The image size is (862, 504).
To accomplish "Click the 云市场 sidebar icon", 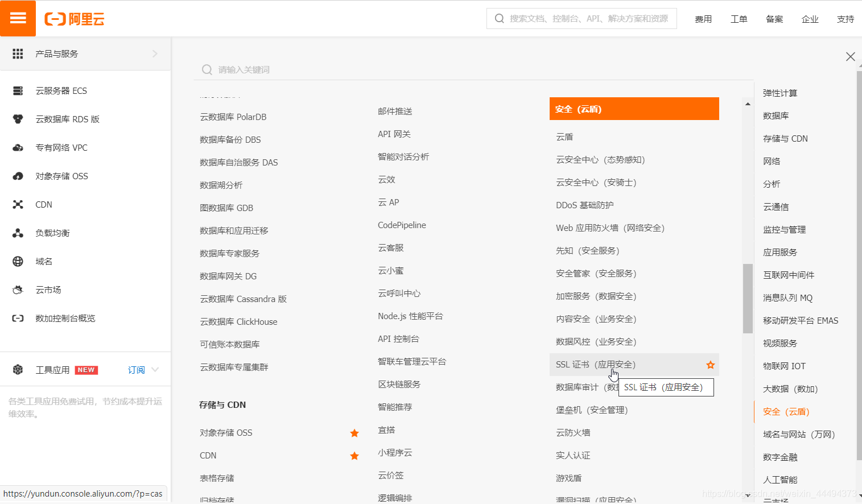I will pyautogui.click(x=18, y=290).
